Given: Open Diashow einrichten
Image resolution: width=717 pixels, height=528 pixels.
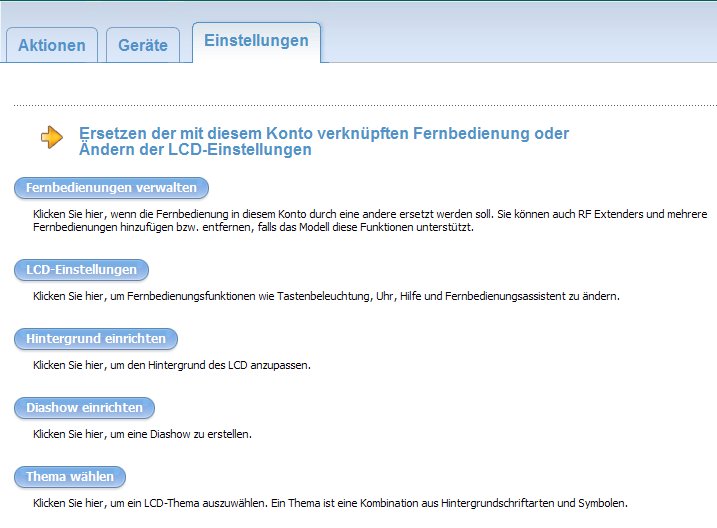Looking at the screenshot, I should tap(84, 408).
